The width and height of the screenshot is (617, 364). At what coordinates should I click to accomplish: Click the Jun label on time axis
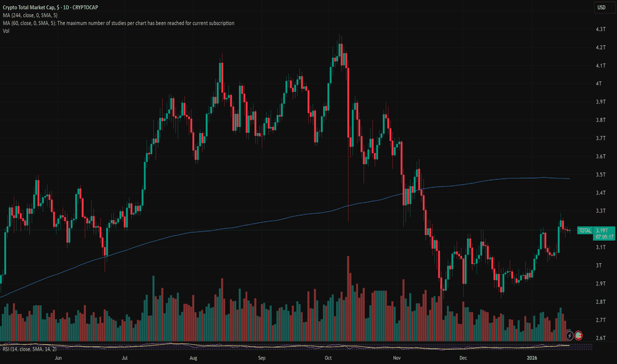pyautogui.click(x=58, y=357)
